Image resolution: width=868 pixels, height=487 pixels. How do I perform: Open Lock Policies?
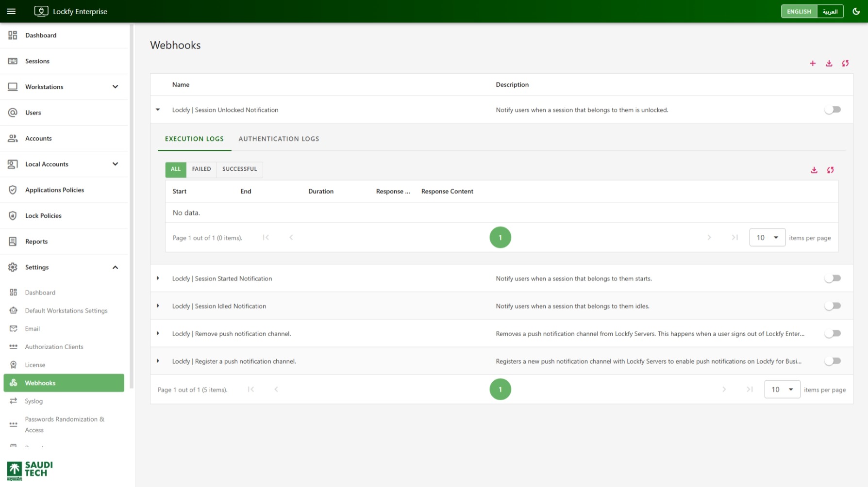click(x=65, y=215)
